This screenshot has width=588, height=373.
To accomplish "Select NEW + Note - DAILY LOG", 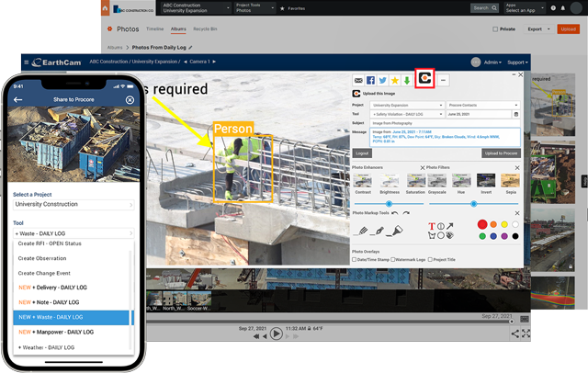I will (49, 302).
